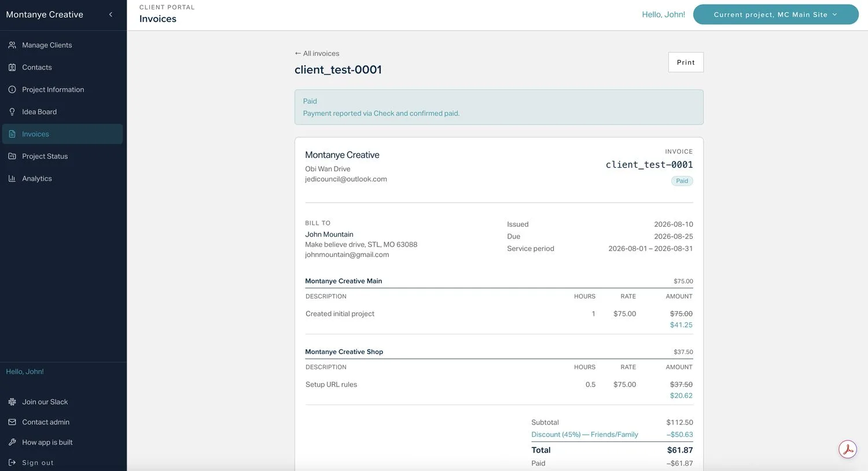
Task: Open the Join our Slack link
Action: (x=45, y=402)
